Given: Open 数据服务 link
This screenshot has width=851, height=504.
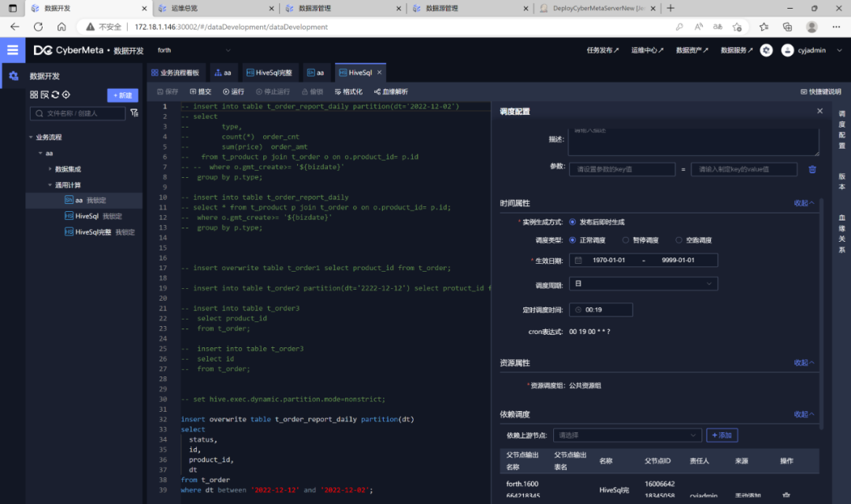Looking at the screenshot, I should [x=737, y=50].
